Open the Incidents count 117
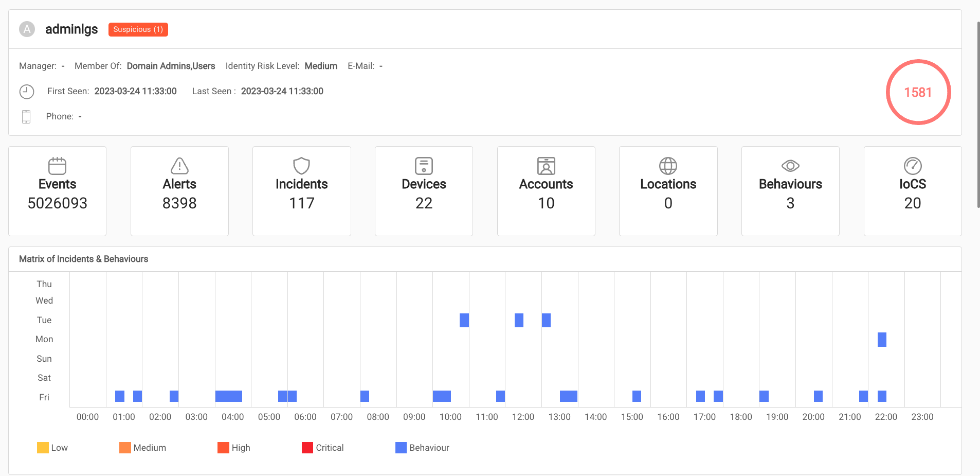Screen dimensions: 980x476 click(302, 203)
